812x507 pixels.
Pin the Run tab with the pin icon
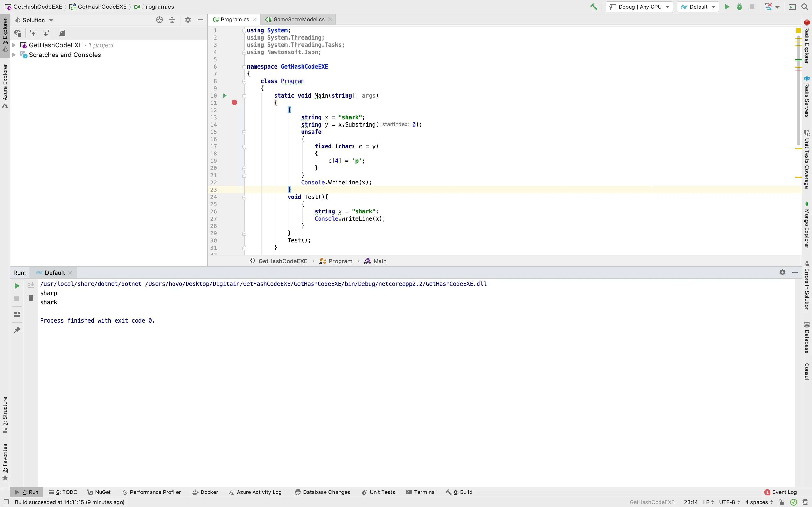(x=17, y=330)
